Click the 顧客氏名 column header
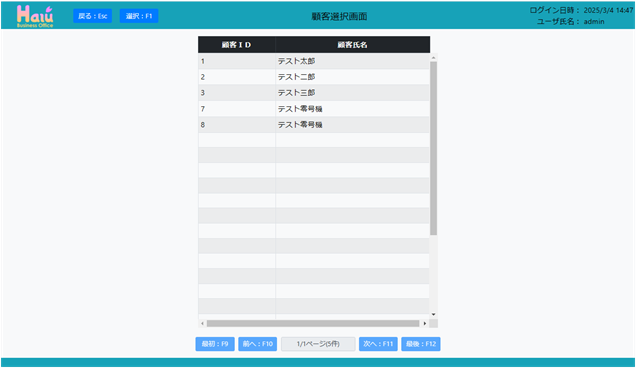 point(353,45)
